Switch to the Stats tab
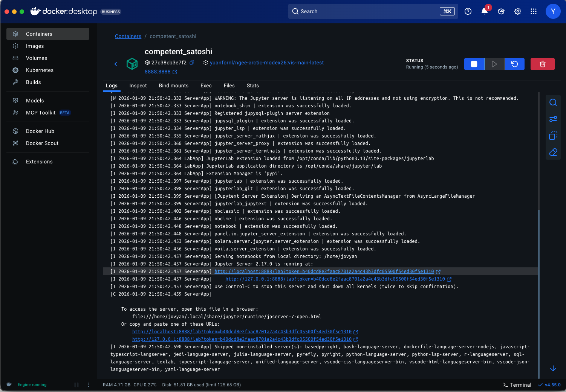This screenshot has width=566, height=392. coord(252,85)
